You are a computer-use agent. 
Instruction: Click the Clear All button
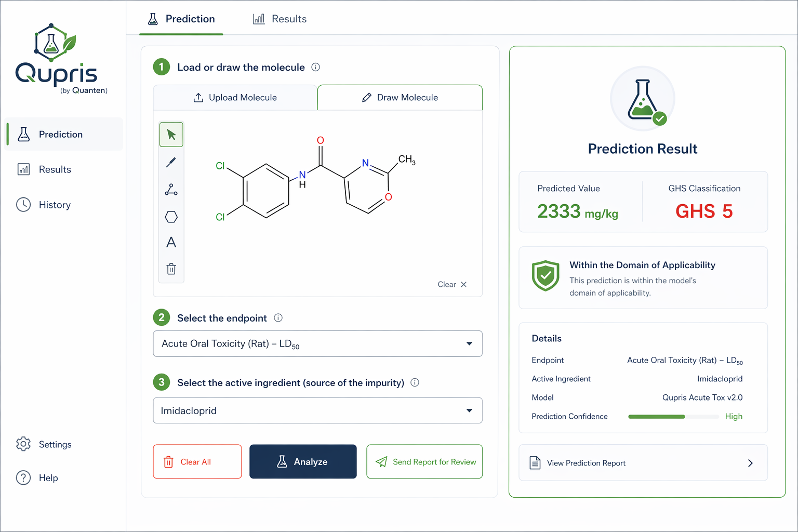(197, 461)
